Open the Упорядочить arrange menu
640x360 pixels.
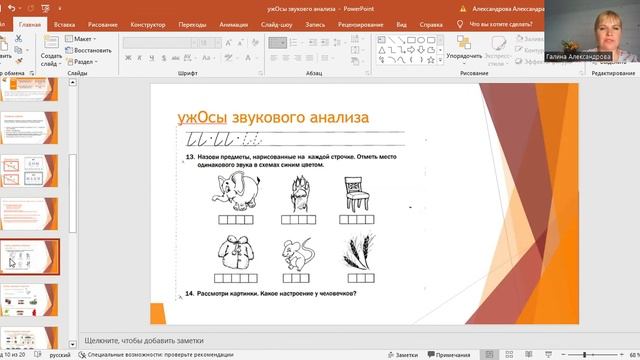tap(464, 50)
